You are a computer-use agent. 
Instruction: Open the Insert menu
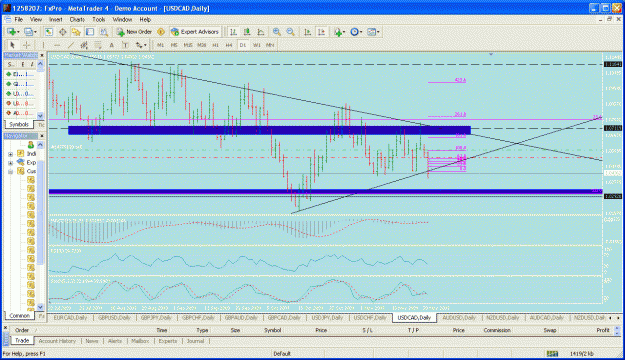55,20
